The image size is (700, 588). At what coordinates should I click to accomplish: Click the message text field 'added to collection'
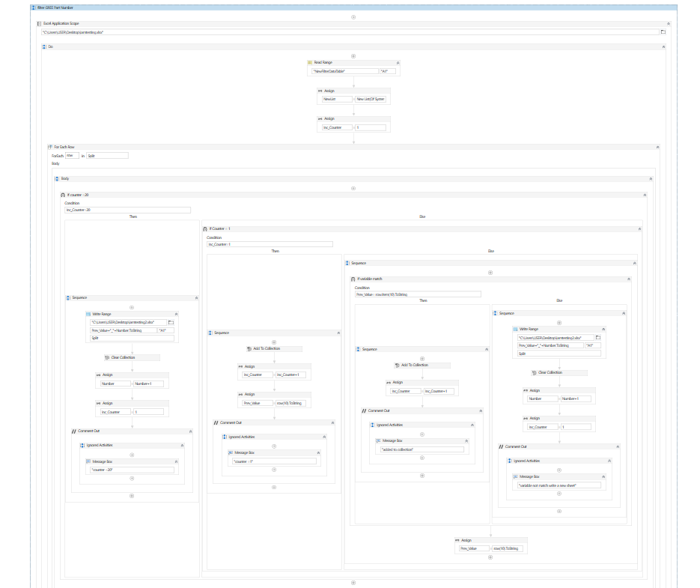(x=422, y=449)
